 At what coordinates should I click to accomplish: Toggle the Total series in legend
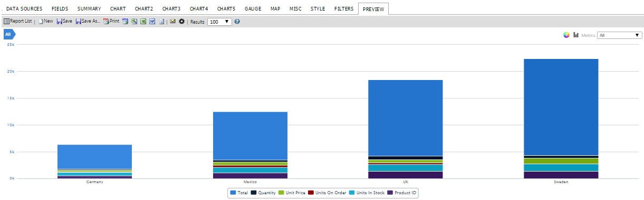[239, 193]
